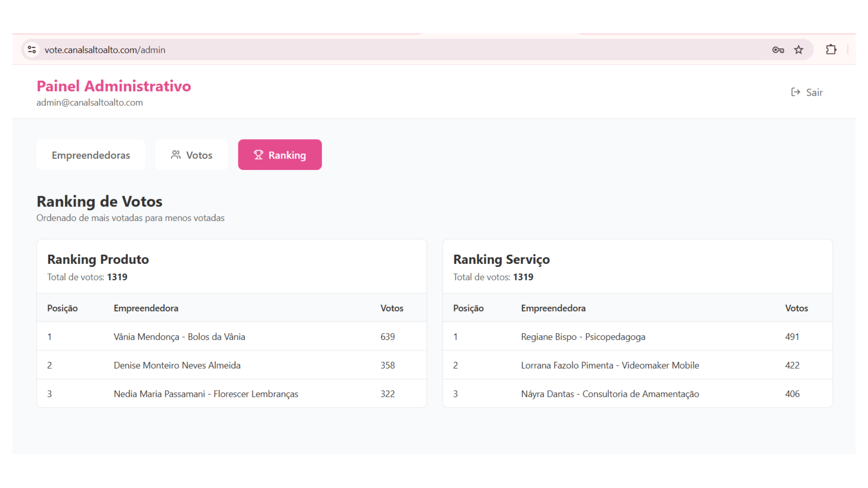Open the saved passwords key icon
Screen dimensions: 868x488
[x=778, y=50]
